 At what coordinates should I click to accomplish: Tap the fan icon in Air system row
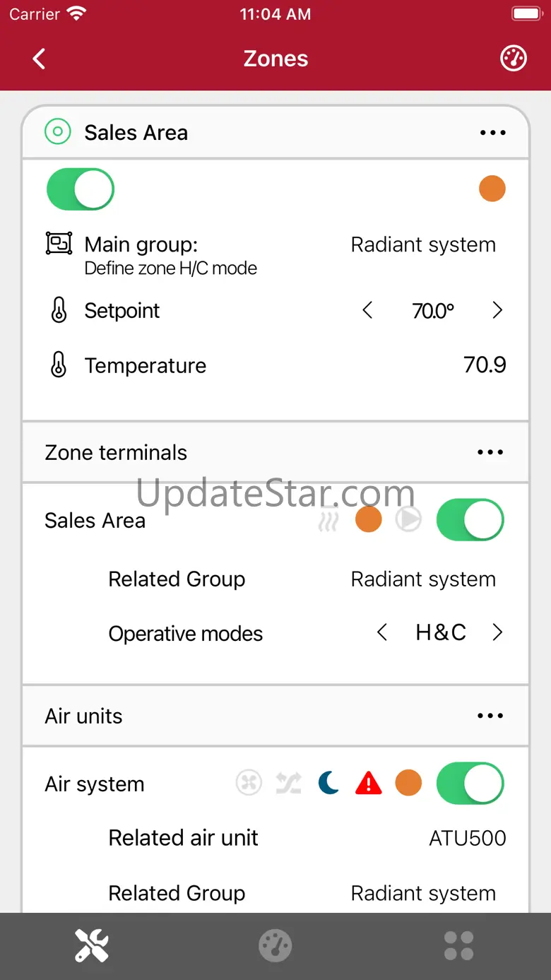249,783
